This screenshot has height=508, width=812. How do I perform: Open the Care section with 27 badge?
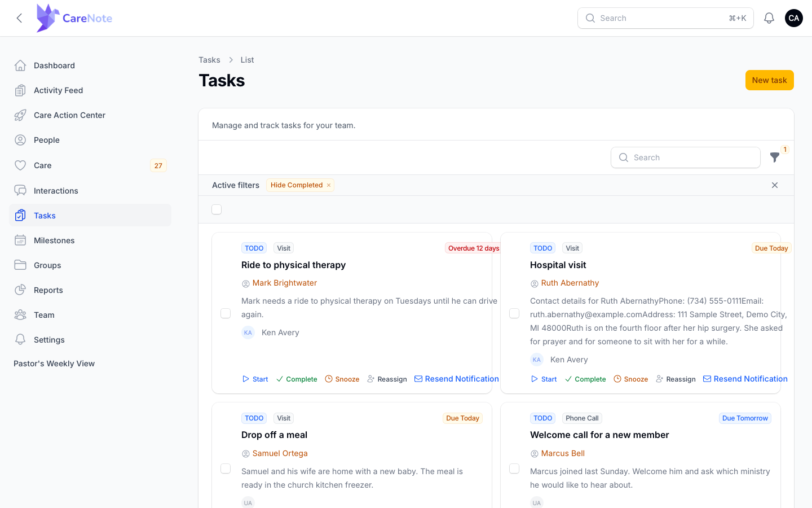click(x=90, y=165)
